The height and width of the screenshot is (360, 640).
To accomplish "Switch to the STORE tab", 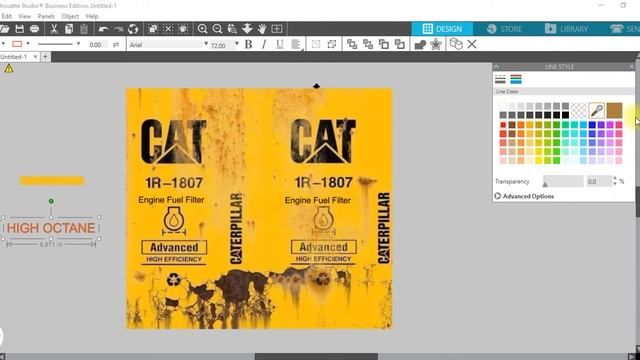I will (504, 29).
